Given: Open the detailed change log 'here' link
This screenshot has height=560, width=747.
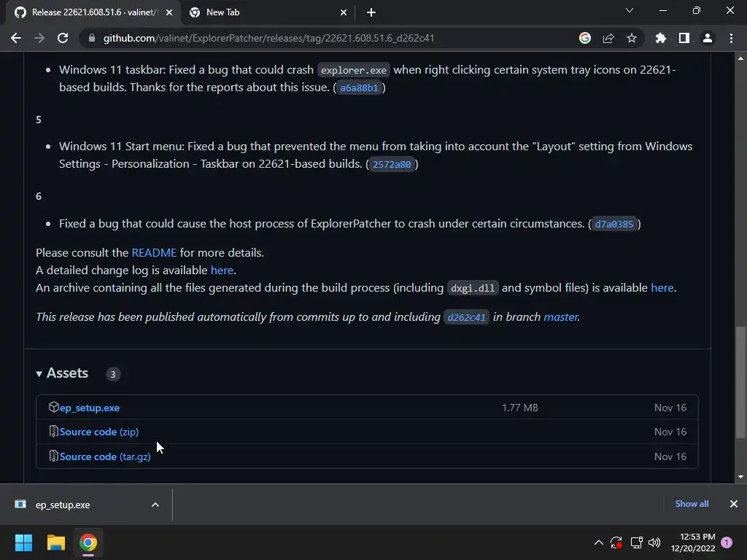Looking at the screenshot, I should 222,270.
